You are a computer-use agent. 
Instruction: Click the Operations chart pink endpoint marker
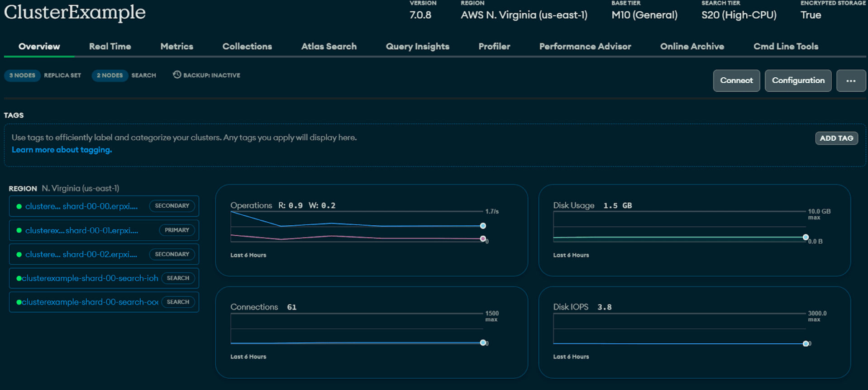tap(483, 238)
